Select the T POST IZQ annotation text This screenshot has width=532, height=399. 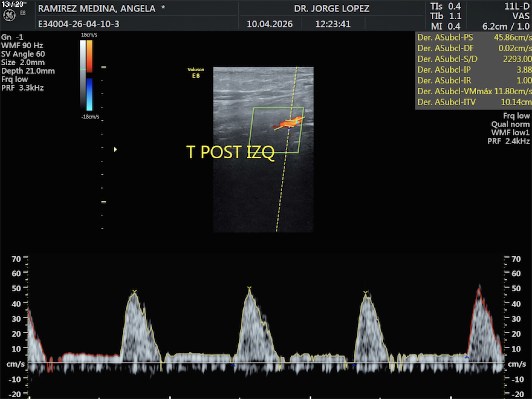230,152
